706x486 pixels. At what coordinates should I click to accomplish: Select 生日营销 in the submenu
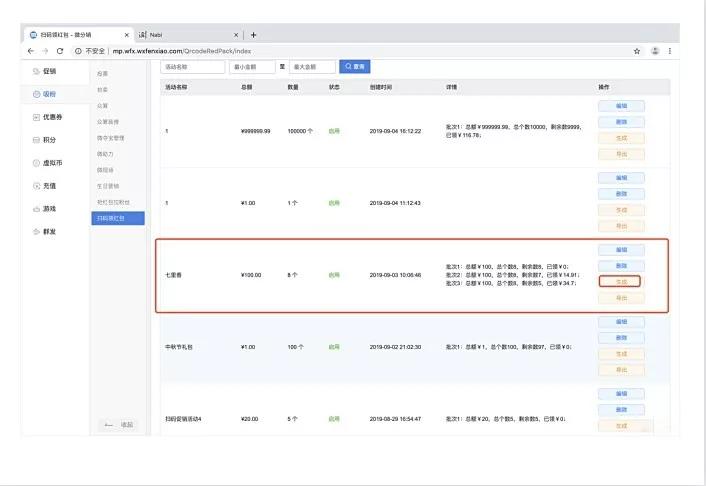pyautogui.click(x=108, y=186)
